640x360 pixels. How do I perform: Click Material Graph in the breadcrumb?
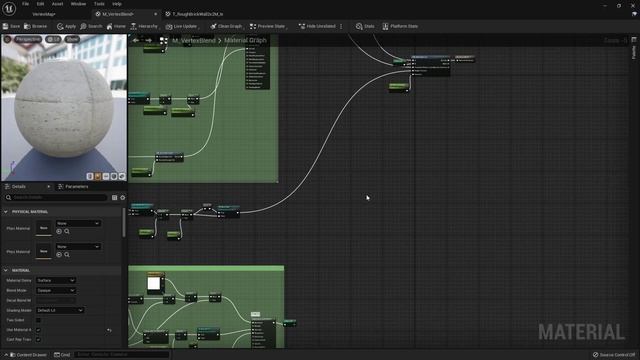pyautogui.click(x=245, y=40)
